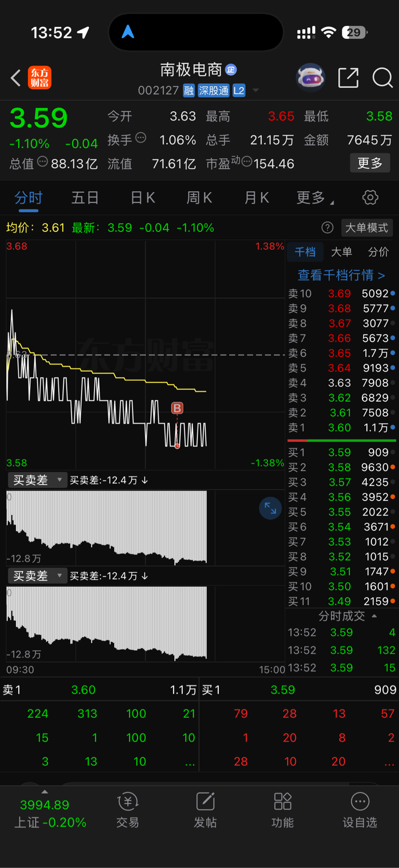Viewport: 399px width, 868px height.
Task: Tap 买1 row 3.59 in depth list
Action: click(x=342, y=453)
